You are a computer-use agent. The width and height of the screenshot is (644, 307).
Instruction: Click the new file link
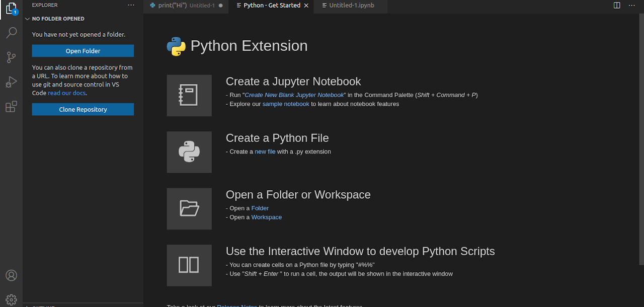[x=265, y=151]
